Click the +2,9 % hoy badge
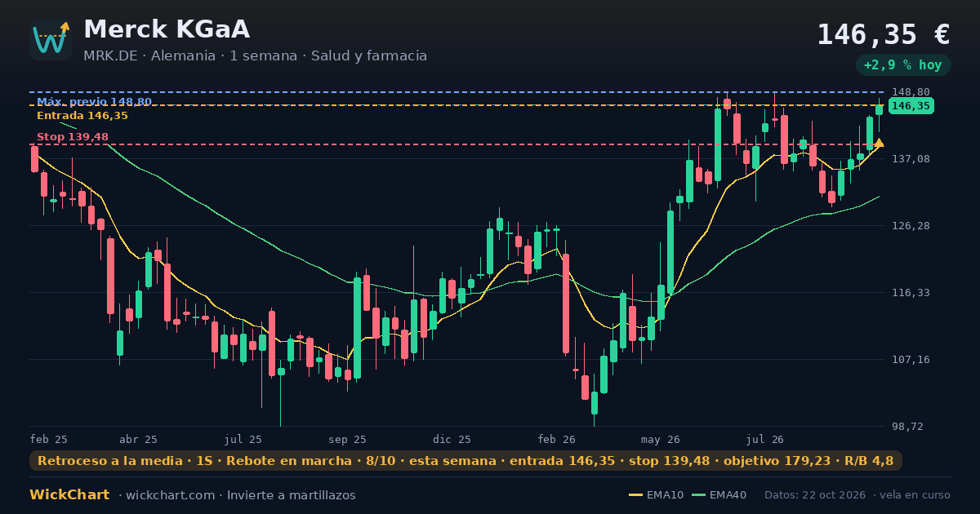 click(903, 65)
